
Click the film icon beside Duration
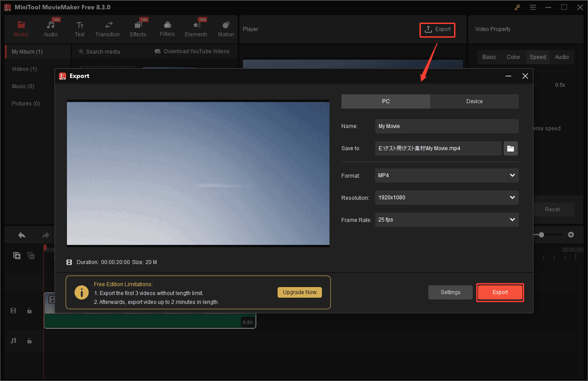point(69,262)
